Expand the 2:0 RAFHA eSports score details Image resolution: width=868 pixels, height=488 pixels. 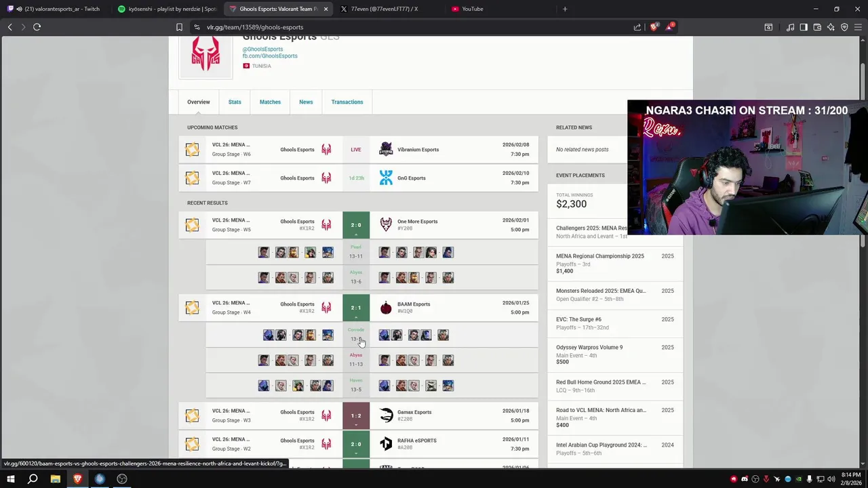(x=356, y=444)
